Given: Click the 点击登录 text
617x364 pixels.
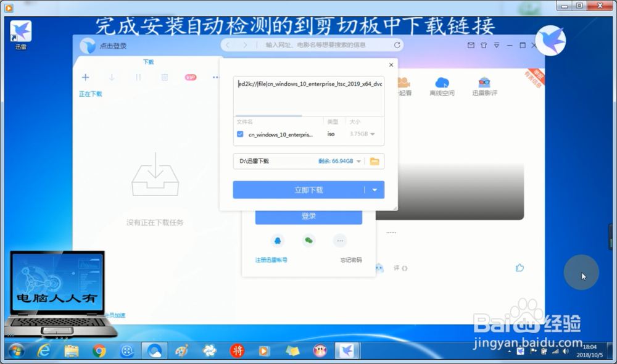Looking at the screenshot, I should tap(113, 46).
